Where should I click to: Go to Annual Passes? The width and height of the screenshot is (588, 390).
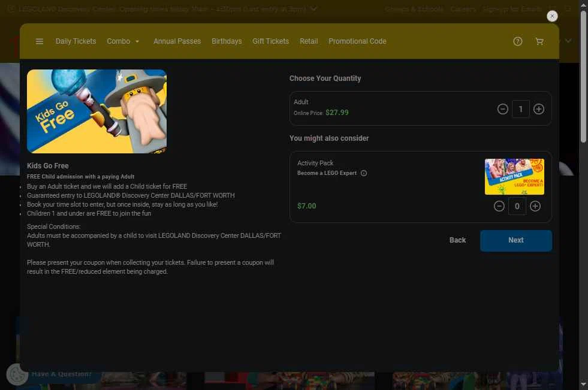pyautogui.click(x=177, y=41)
